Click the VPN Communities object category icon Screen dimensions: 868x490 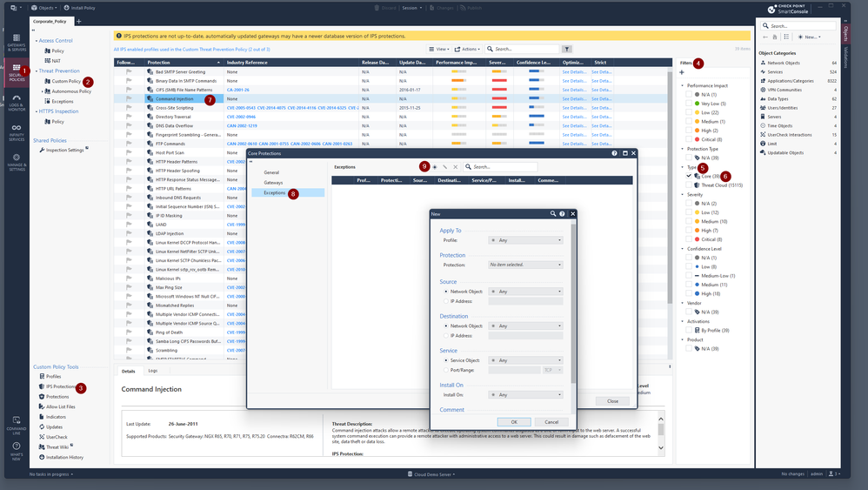click(x=762, y=90)
